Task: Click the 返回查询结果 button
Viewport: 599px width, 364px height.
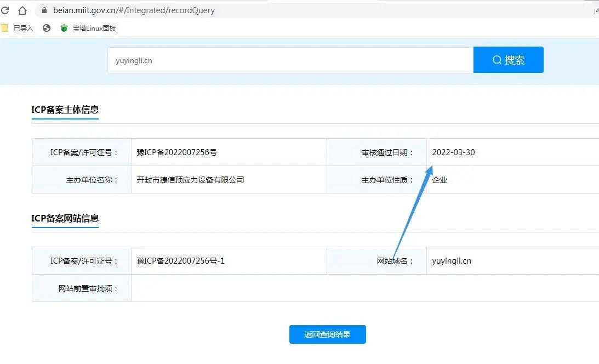Action: [327, 334]
